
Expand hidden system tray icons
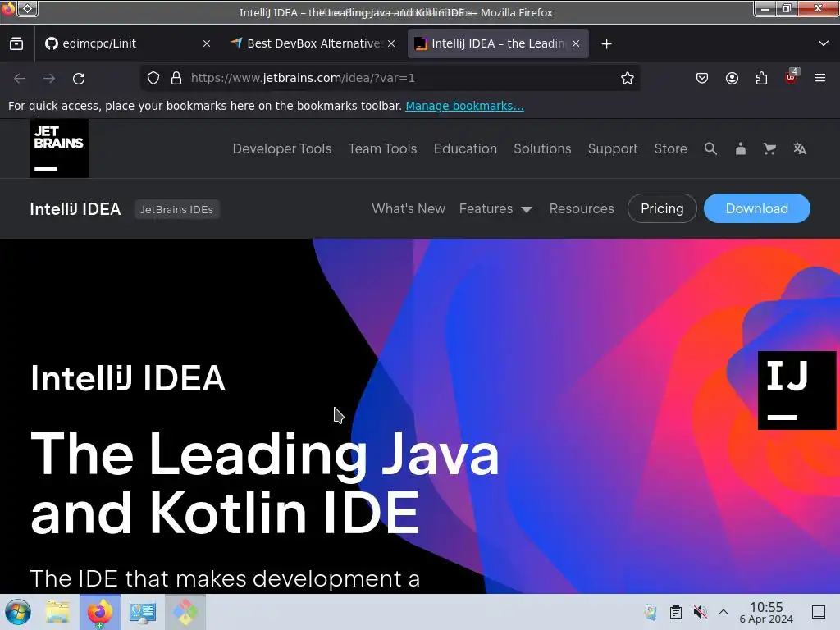pos(724,612)
